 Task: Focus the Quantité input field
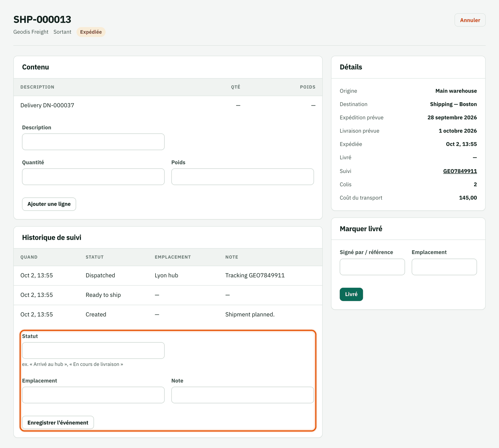(93, 177)
